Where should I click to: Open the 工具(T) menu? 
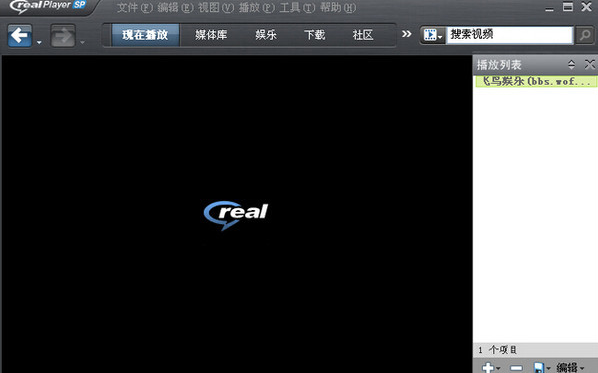(x=297, y=8)
